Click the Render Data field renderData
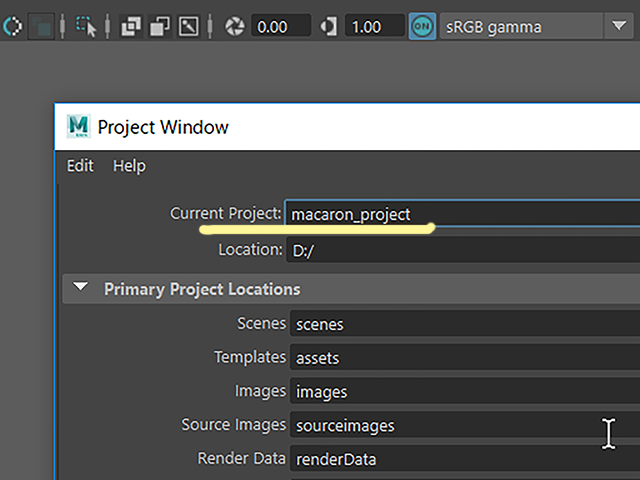The image size is (640, 480). point(465,459)
